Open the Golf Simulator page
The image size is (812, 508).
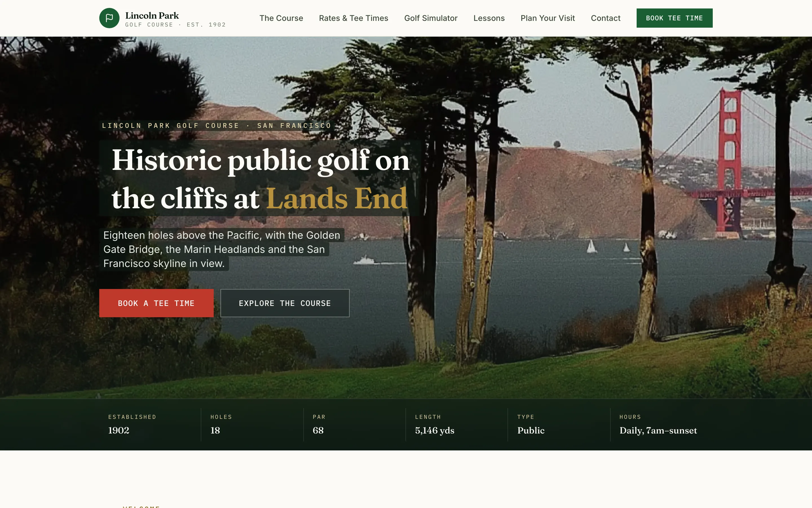[431, 18]
